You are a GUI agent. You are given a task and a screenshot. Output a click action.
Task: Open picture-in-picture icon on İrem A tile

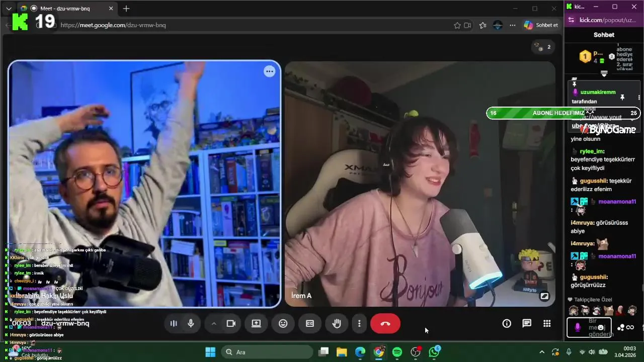tap(544, 296)
